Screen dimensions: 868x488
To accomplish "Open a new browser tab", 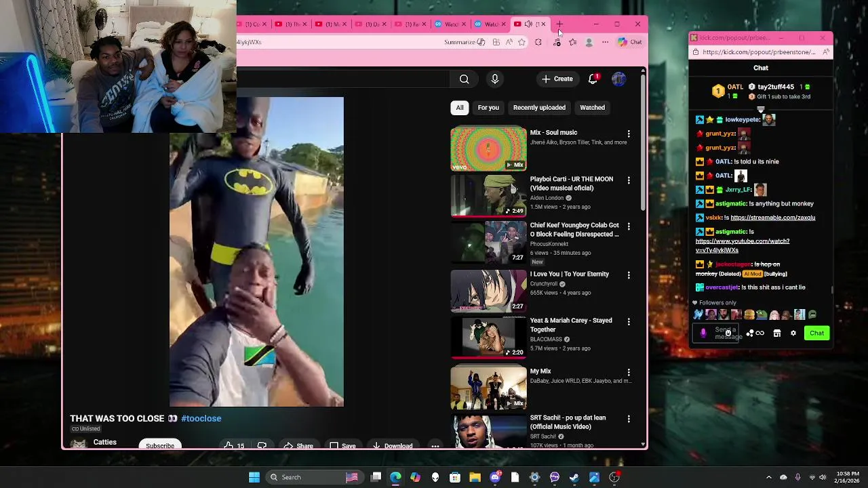I will 559,24.
